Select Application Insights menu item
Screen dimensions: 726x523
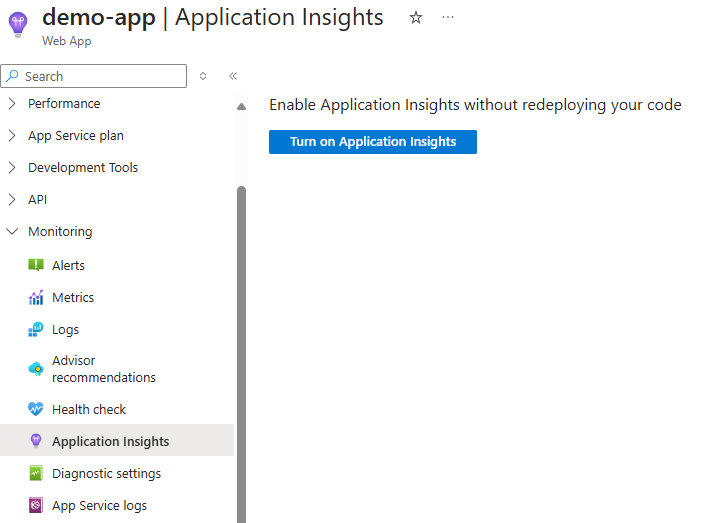[x=110, y=441]
